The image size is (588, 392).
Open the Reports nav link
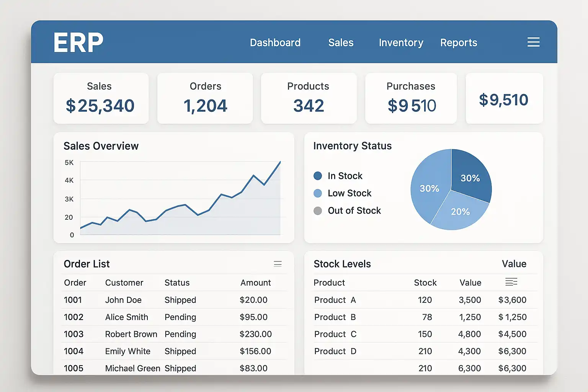tap(459, 43)
